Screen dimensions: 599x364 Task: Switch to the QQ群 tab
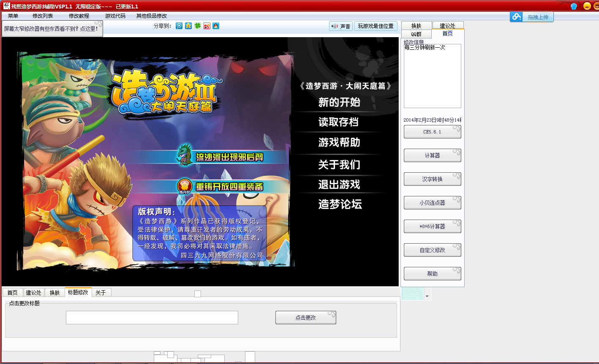point(417,34)
